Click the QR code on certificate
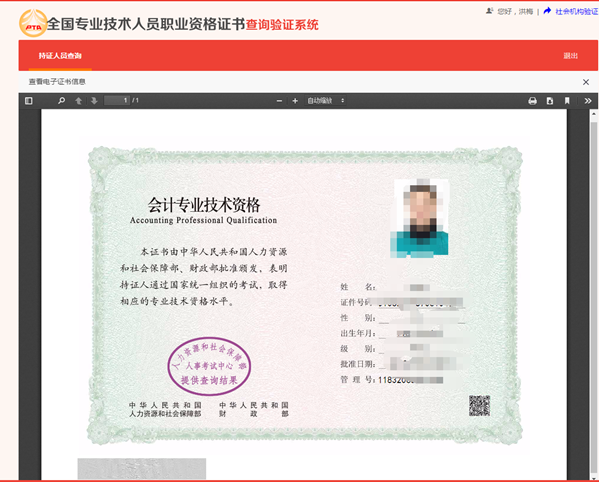The height and width of the screenshot is (482, 599). [x=479, y=406]
